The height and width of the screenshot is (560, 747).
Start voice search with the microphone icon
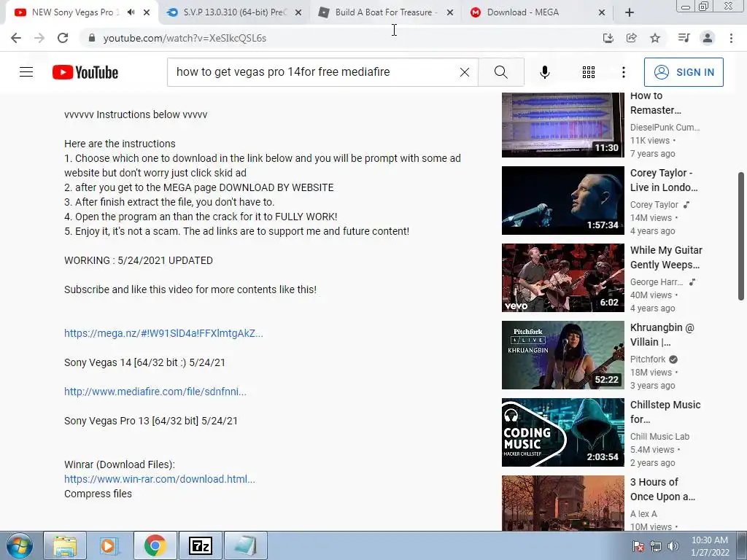tap(544, 72)
